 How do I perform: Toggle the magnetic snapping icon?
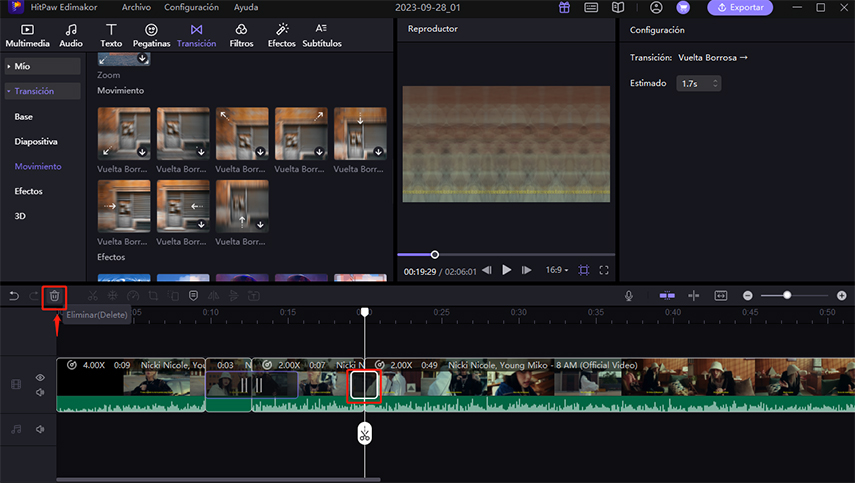pyautogui.click(x=667, y=295)
